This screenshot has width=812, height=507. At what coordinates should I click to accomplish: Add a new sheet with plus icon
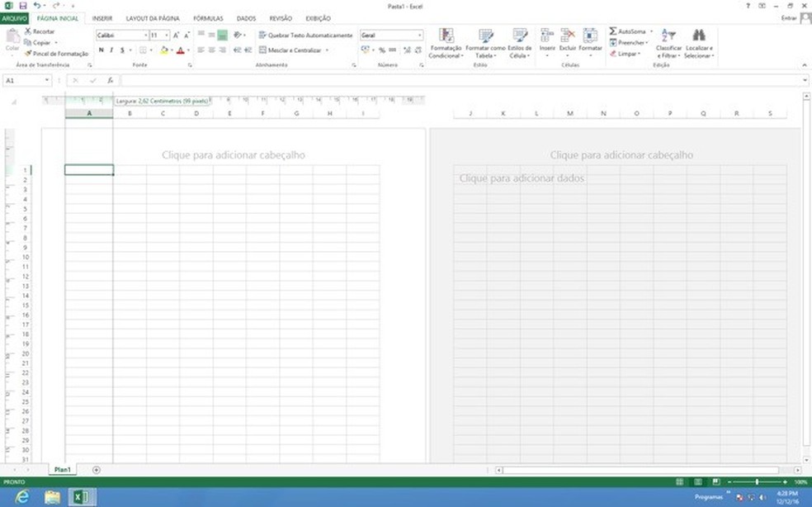pyautogui.click(x=97, y=470)
